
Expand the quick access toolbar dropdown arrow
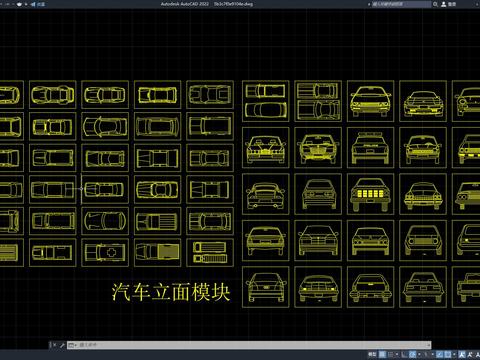coord(26,4)
